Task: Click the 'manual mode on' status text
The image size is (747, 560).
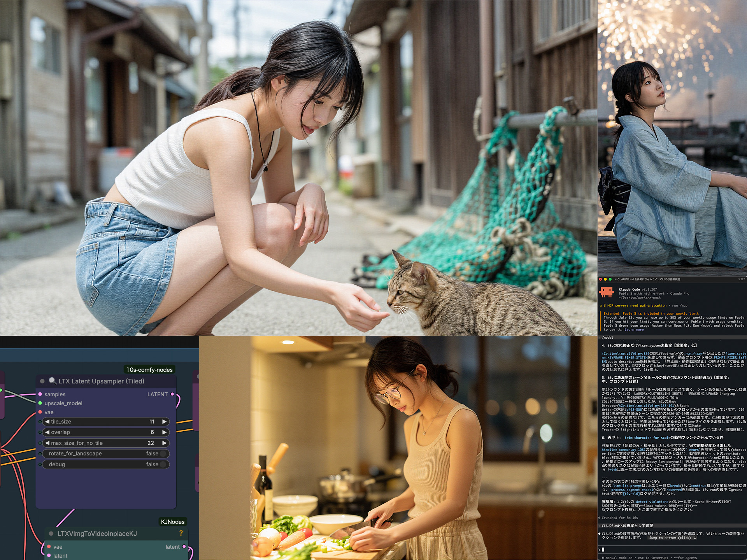Action: click(619, 558)
